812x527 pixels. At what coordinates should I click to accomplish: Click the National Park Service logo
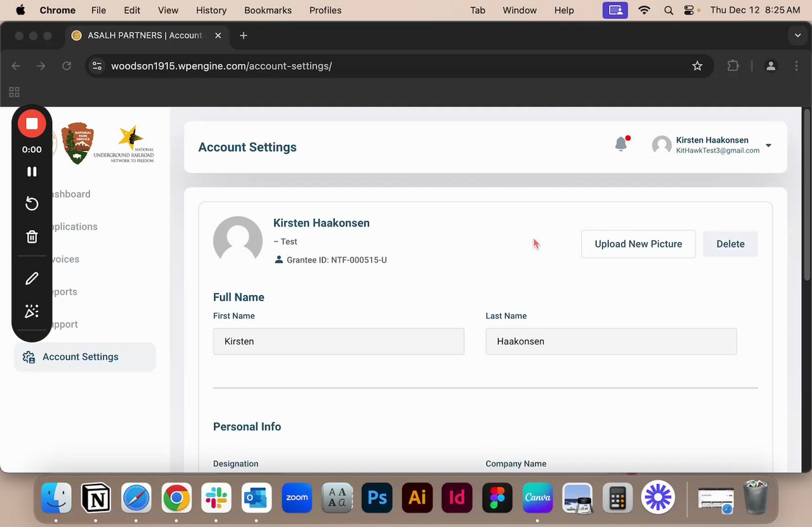77,143
